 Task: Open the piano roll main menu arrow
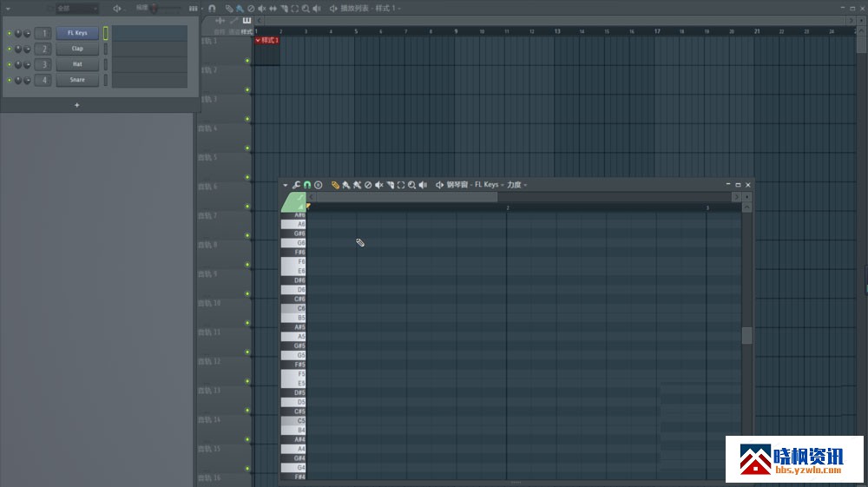tap(285, 185)
